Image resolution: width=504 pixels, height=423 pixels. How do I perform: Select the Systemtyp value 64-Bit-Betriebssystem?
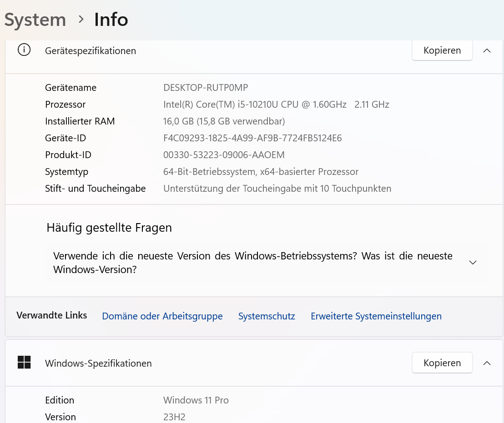coord(261,172)
